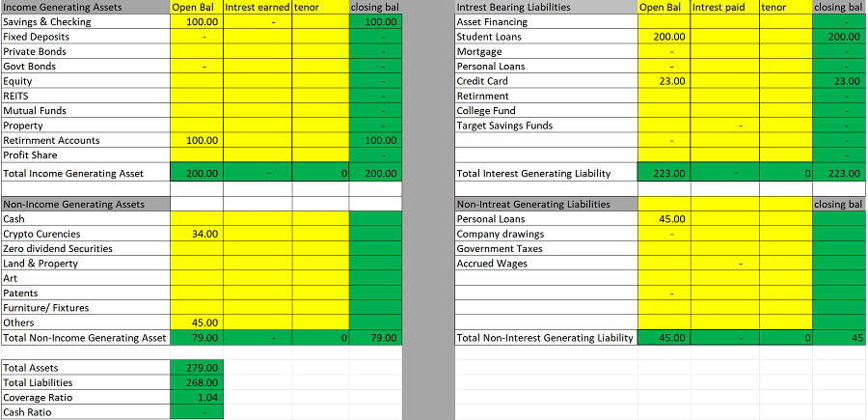This screenshot has height=420, width=868.
Task: Select the Intrest earned column header
Action: [257, 7]
